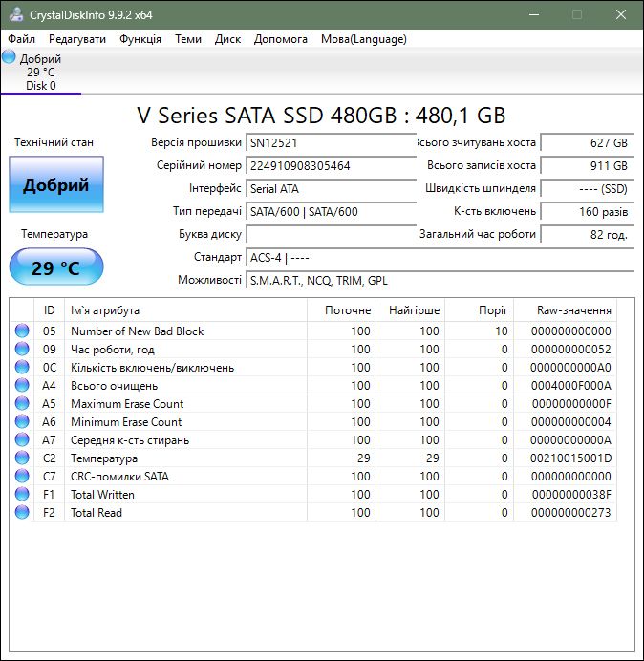Select the Disk 0 tab
This screenshot has width=644, height=661.
(41, 72)
